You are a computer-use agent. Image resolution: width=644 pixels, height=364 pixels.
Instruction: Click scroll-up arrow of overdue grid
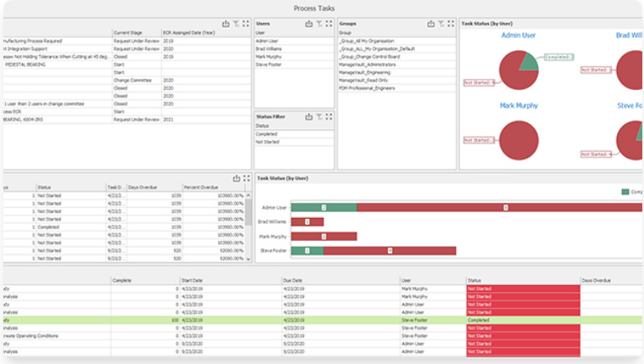(249, 195)
